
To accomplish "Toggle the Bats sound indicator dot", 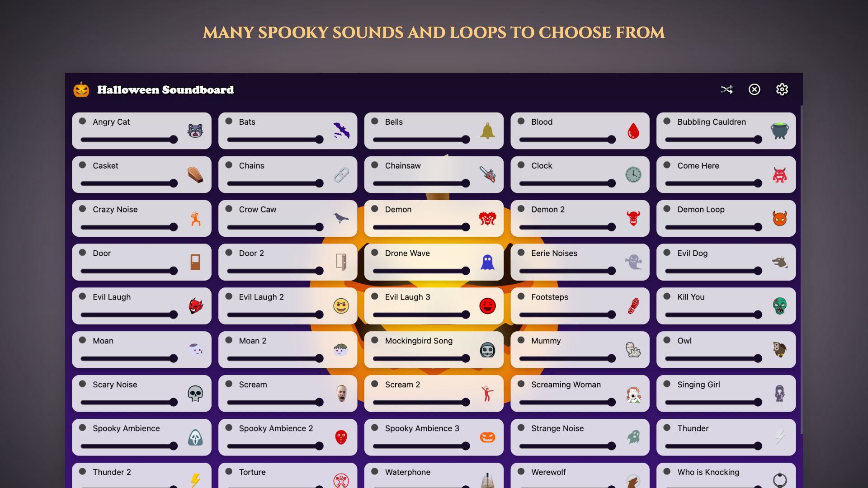I will pyautogui.click(x=229, y=121).
